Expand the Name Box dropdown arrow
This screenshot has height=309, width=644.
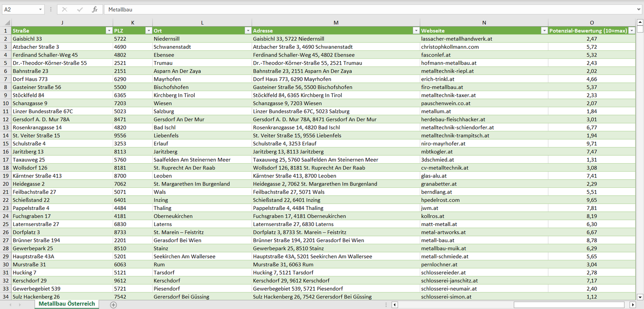(x=40, y=9)
